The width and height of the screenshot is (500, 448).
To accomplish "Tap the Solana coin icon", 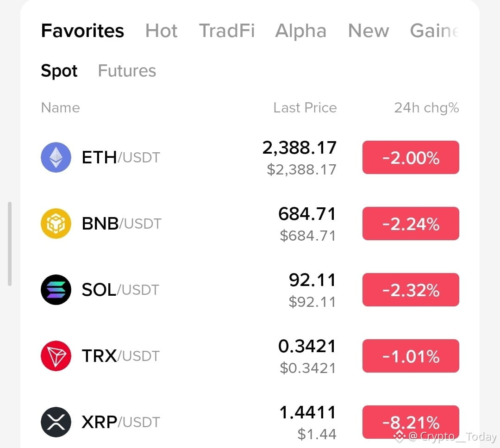I will point(56,290).
